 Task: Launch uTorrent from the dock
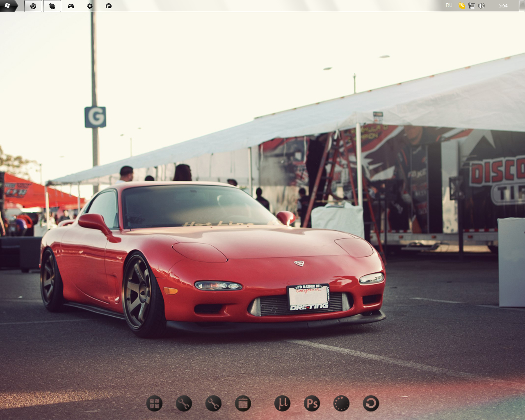282,404
